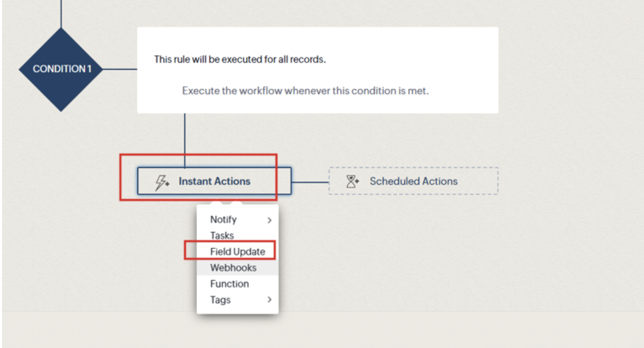This screenshot has width=644, height=348.
Task: Click the hourglass Scheduled Actions icon
Action: (352, 181)
